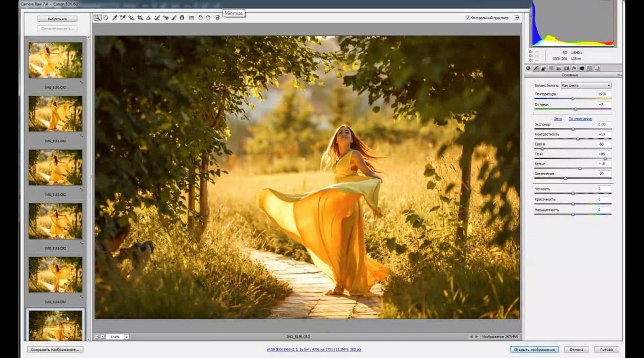The width and height of the screenshot is (644, 358).
Task: Rotate image 90° clockwise
Action: click(208, 18)
